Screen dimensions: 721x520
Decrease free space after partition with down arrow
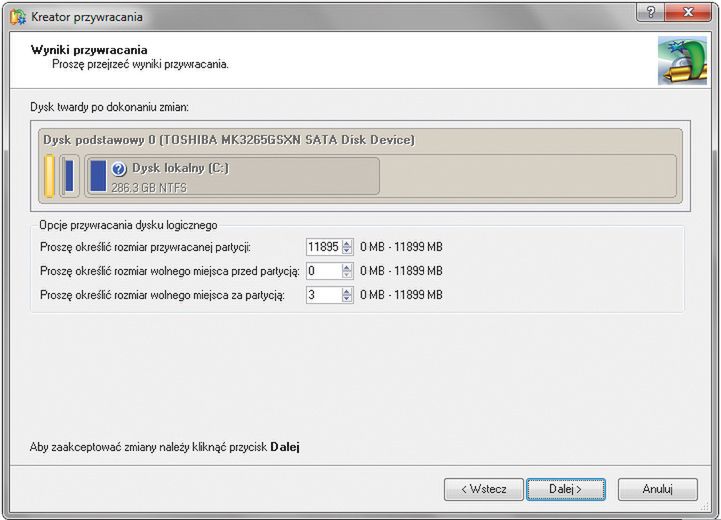[347, 299]
